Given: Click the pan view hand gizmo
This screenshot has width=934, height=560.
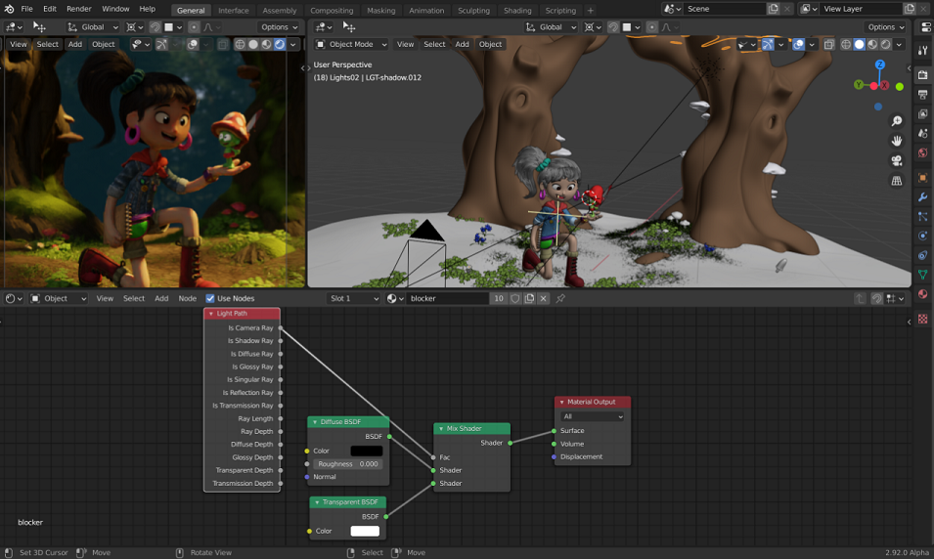Looking at the screenshot, I should point(897,141).
